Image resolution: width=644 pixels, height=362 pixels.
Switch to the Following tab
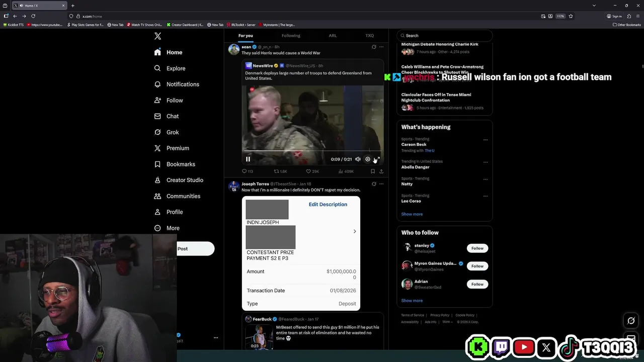tap(291, 36)
